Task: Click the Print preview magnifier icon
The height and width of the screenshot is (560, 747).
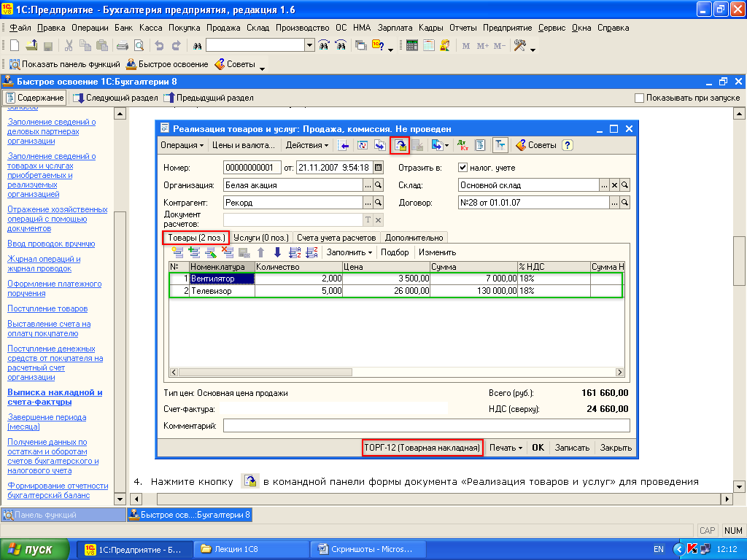Action: click(x=139, y=45)
